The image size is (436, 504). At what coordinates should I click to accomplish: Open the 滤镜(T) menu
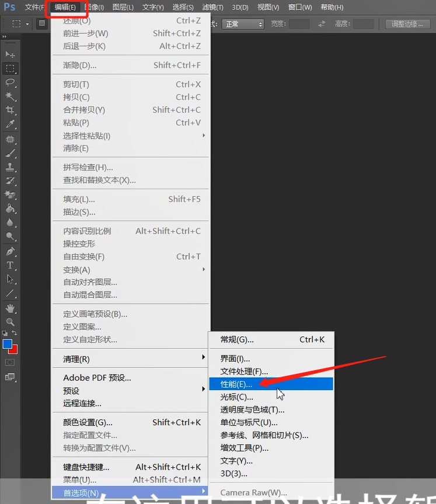(212, 7)
